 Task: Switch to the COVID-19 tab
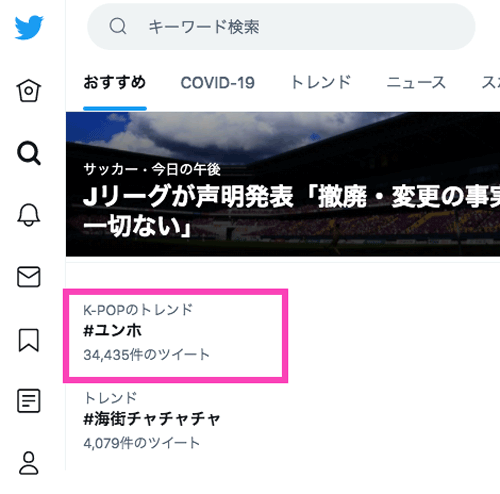coord(218,83)
